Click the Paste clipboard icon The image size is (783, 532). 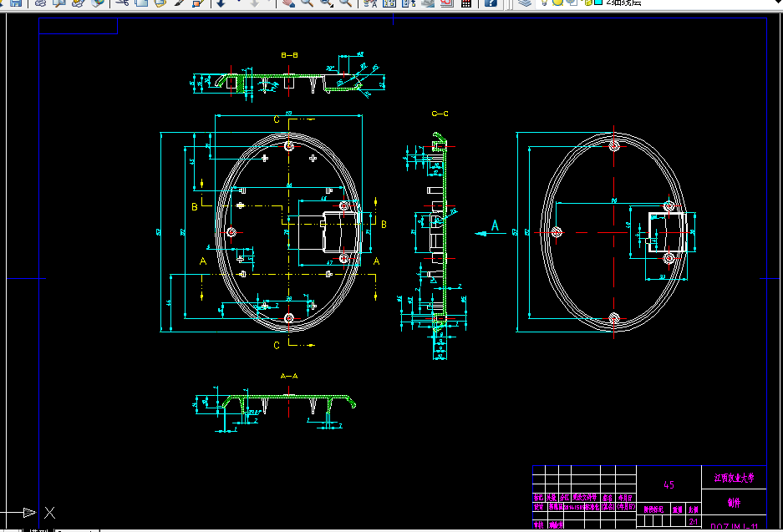160,3
